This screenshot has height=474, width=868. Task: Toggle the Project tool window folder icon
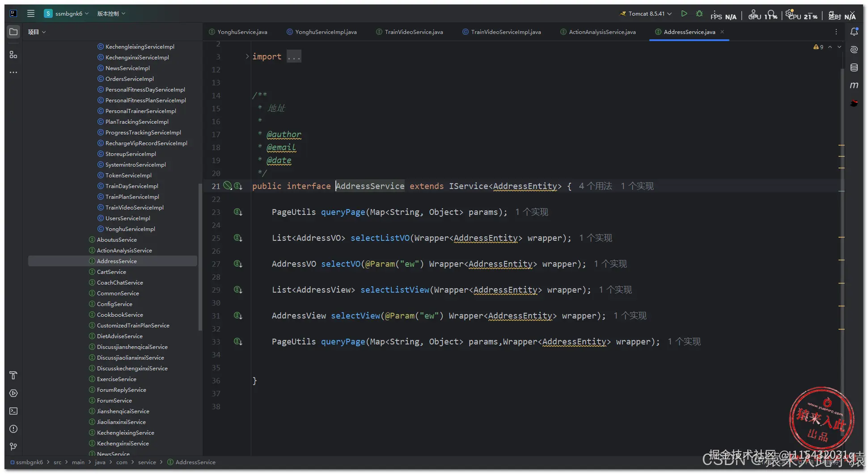point(13,32)
